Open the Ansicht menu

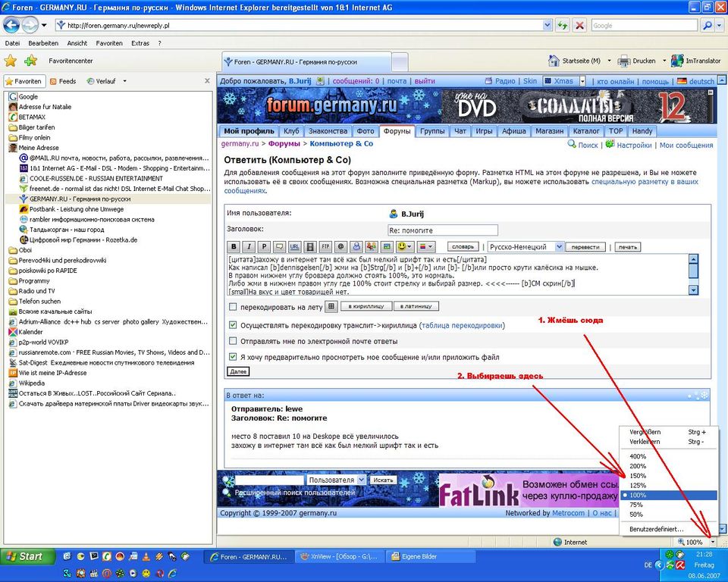[x=77, y=43]
